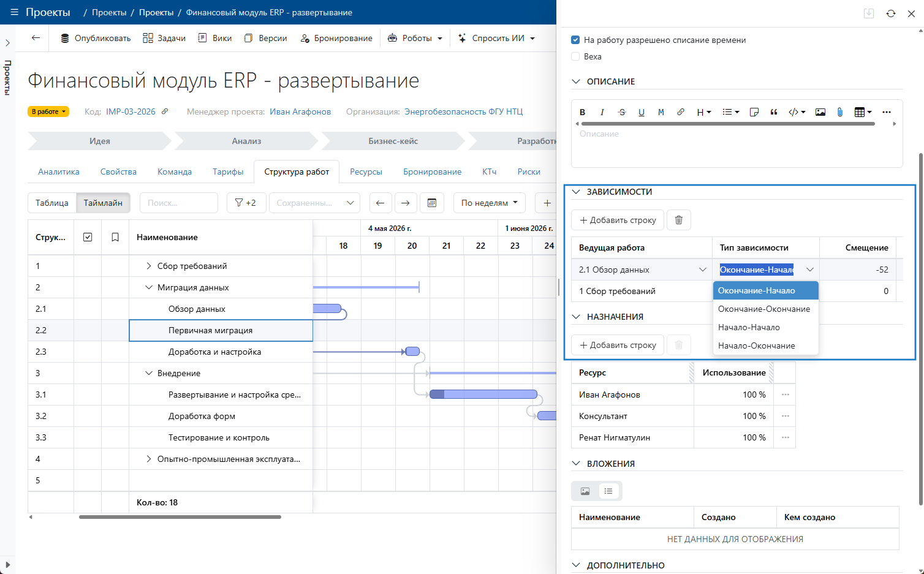This screenshot has height=574, width=924.
Task: Open the leading work dropdown for 2.1 Обзор данных
Action: (703, 270)
